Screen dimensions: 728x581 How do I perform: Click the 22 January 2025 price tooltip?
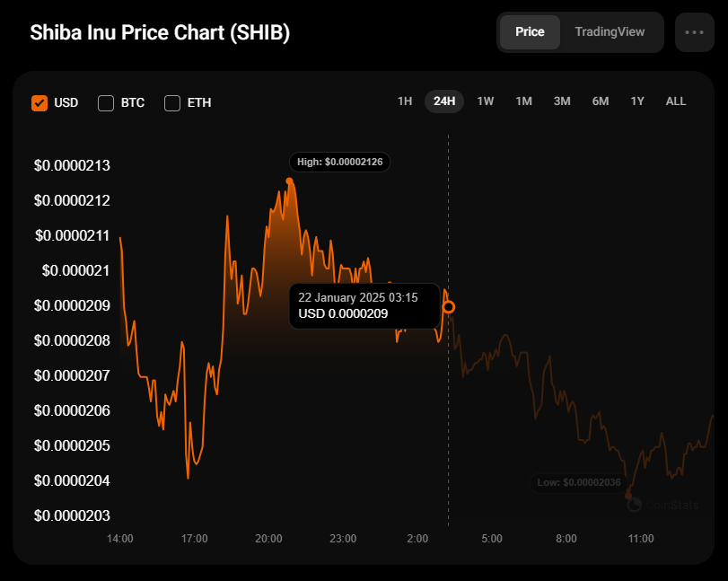(x=365, y=305)
